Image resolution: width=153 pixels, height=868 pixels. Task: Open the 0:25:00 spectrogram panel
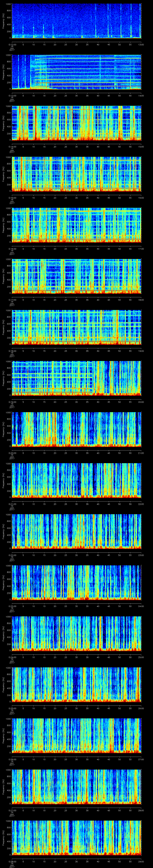76,684
